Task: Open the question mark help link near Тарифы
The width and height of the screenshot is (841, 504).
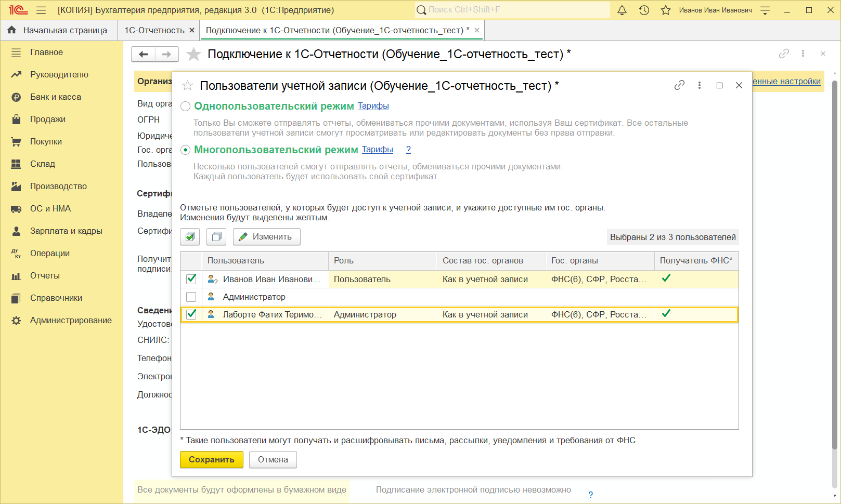Action: pyautogui.click(x=408, y=150)
